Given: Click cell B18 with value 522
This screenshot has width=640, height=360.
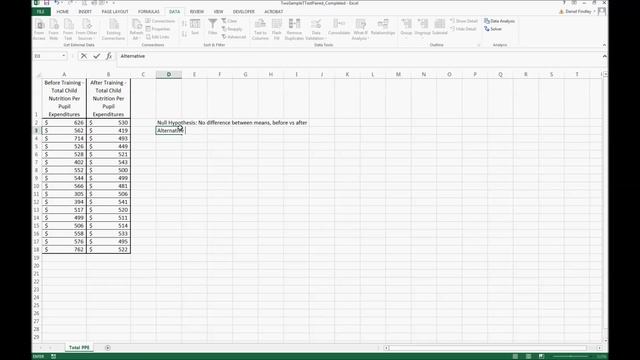Looking at the screenshot, I should pos(109,249).
